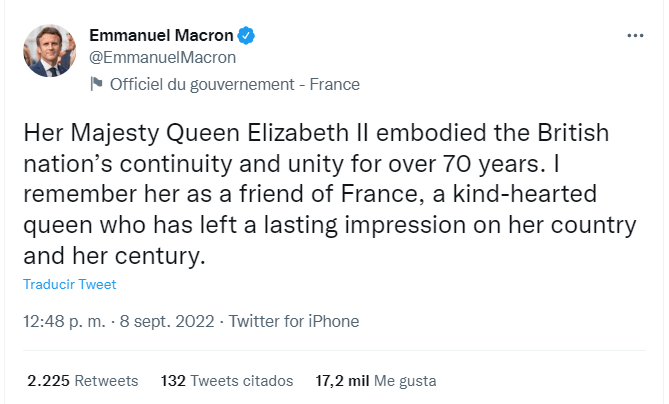Open the Emmanuel Macron display name
The height and width of the screenshot is (404, 669).
pos(161,35)
